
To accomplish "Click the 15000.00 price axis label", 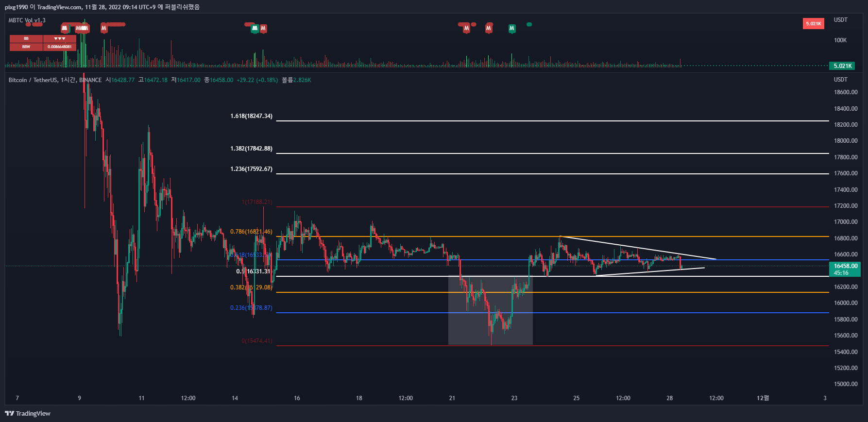I will point(846,384).
